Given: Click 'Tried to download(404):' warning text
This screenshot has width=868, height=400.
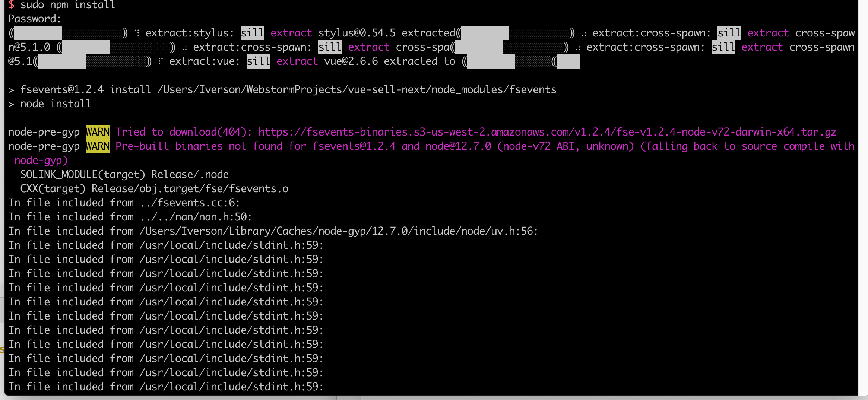Looking at the screenshot, I should point(184,132).
